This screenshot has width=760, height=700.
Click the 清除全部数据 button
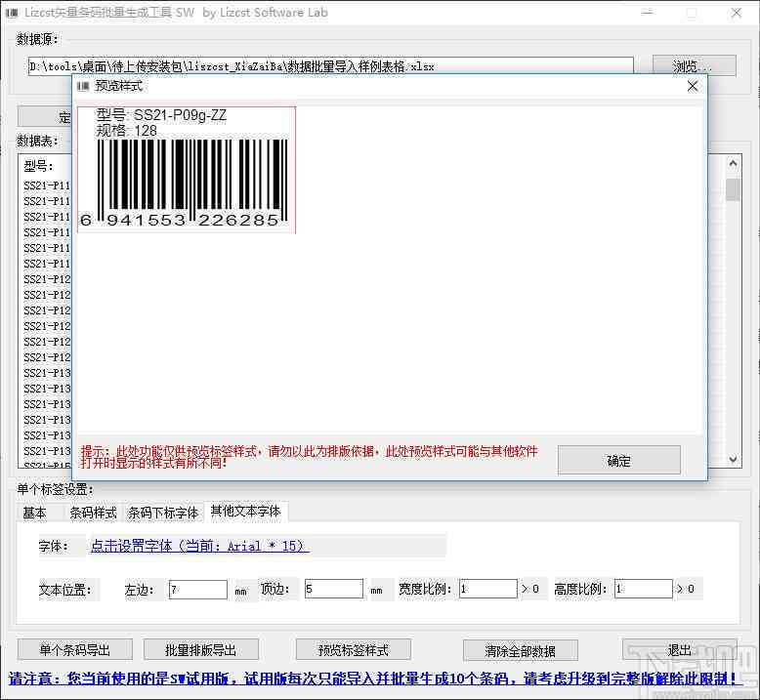coord(520,650)
